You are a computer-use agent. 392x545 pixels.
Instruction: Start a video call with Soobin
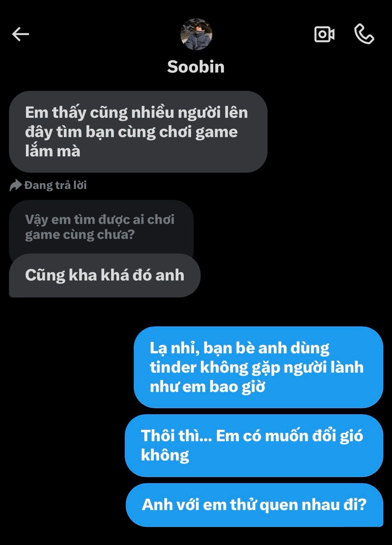[324, 34]
